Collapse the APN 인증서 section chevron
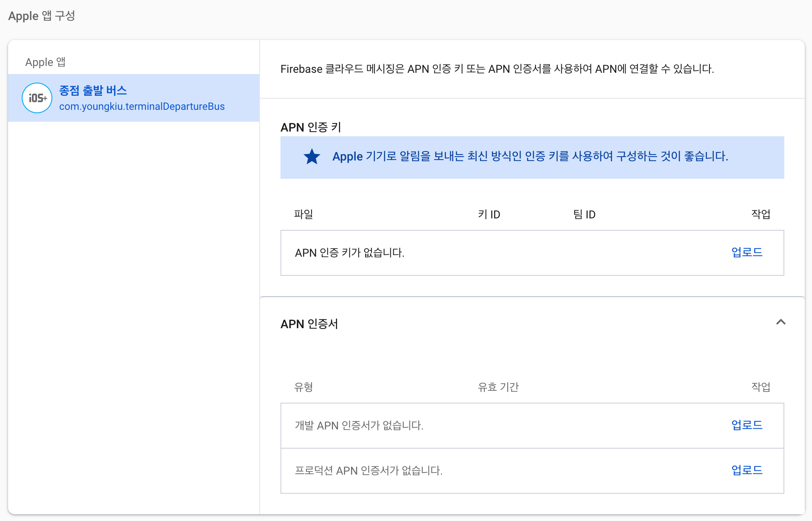The width and height of the screenshot is (812, 521). click(x=781, y=322)
